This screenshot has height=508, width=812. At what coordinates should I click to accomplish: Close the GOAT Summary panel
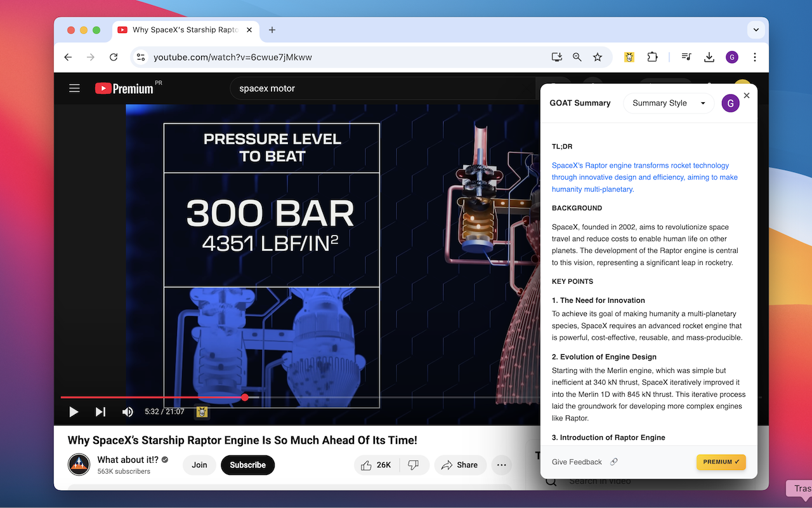coord(747,95)
